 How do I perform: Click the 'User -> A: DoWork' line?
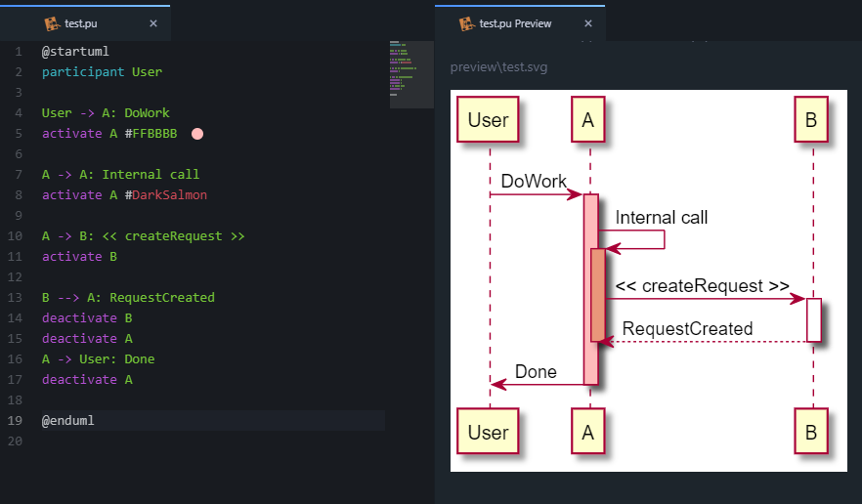pos(106,112)
